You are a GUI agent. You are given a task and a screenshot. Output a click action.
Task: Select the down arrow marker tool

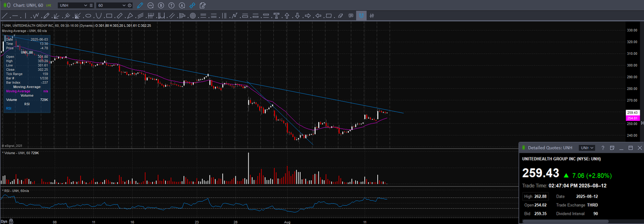[x=297, y=16]
